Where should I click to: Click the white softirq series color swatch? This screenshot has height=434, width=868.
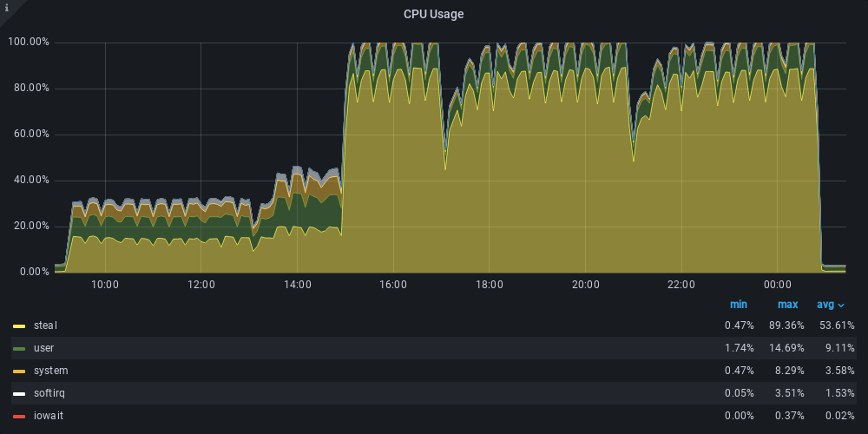coord(19,394)
